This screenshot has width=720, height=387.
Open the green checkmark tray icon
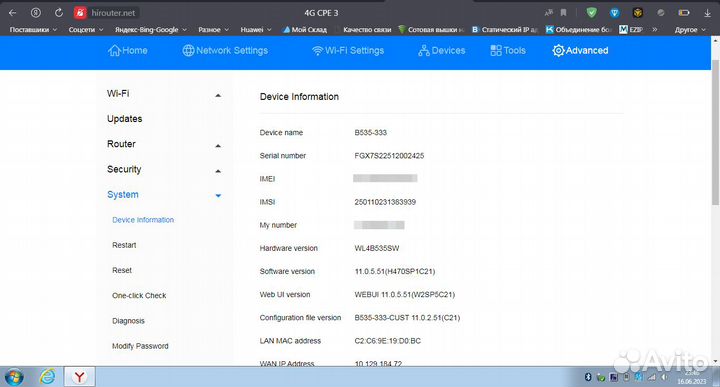coord(601,377)
